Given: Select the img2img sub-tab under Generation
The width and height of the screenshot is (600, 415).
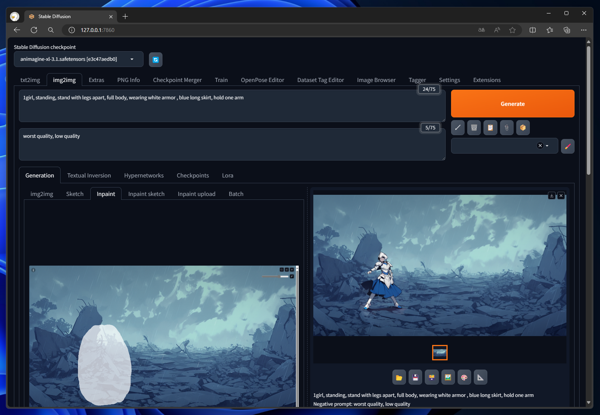Looking at the screenshot, I should [42, 194].
